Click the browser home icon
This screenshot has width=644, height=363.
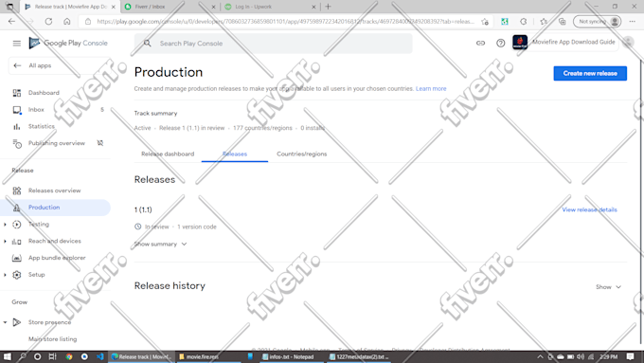[67, 22]
